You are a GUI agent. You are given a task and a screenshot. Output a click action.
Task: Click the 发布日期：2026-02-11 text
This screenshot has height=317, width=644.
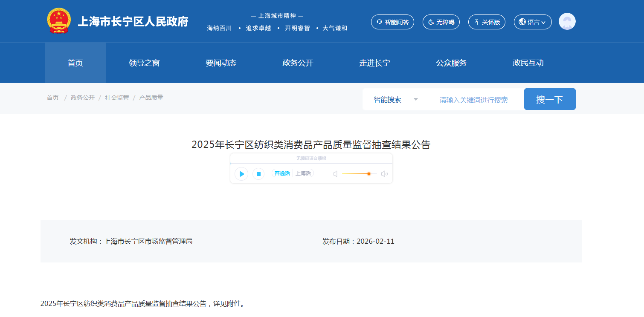(358, 241)
